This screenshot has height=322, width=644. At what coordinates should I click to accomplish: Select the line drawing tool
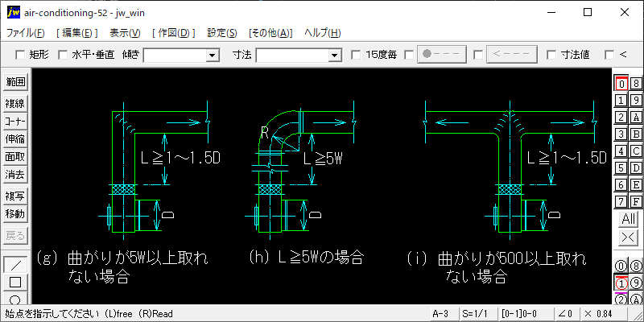pos(14,265)
